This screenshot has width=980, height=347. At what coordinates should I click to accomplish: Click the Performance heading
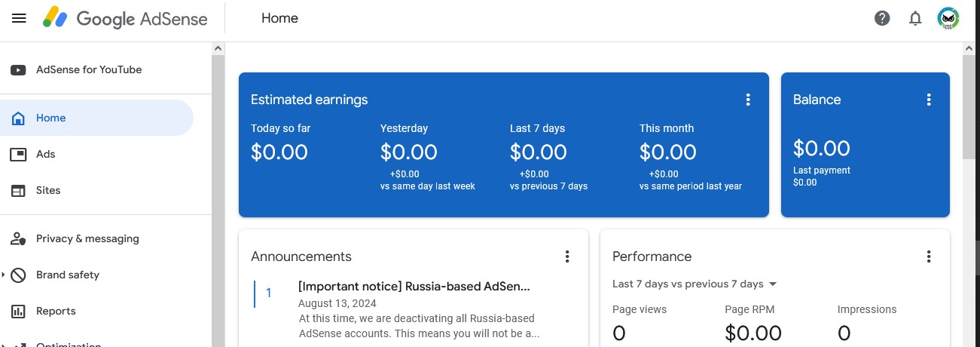click(x=652, y=256)
